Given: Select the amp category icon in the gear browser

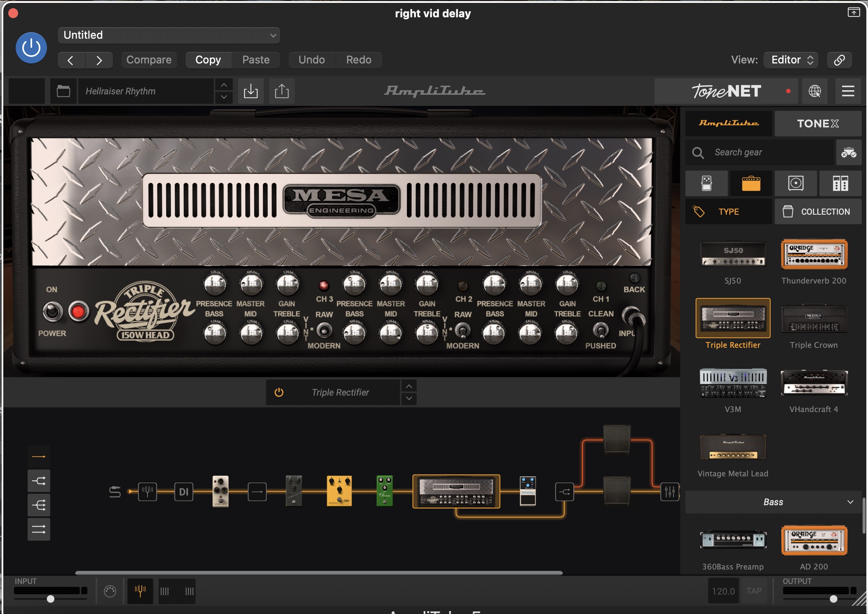Looking at the screenshot, I should [751, 183].
